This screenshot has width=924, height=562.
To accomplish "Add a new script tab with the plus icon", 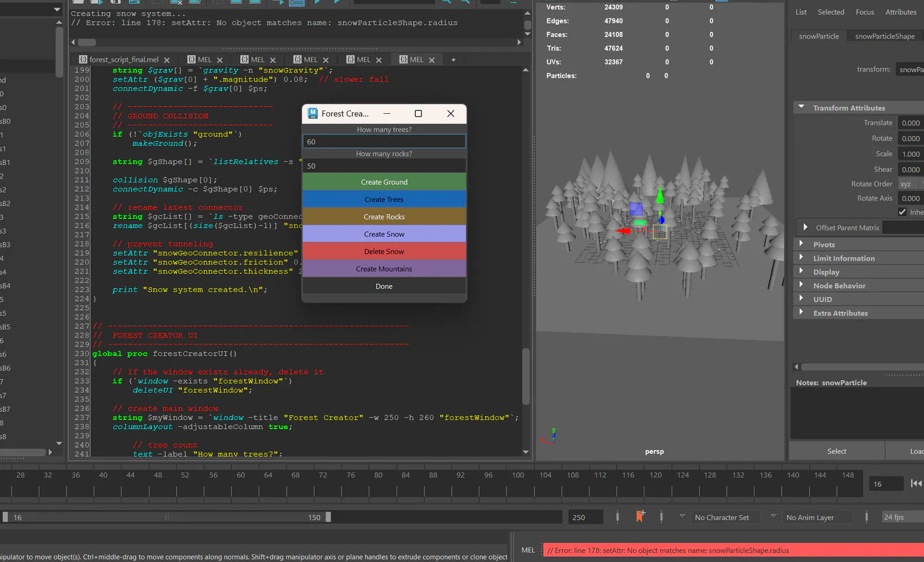I will click(453, 59).
